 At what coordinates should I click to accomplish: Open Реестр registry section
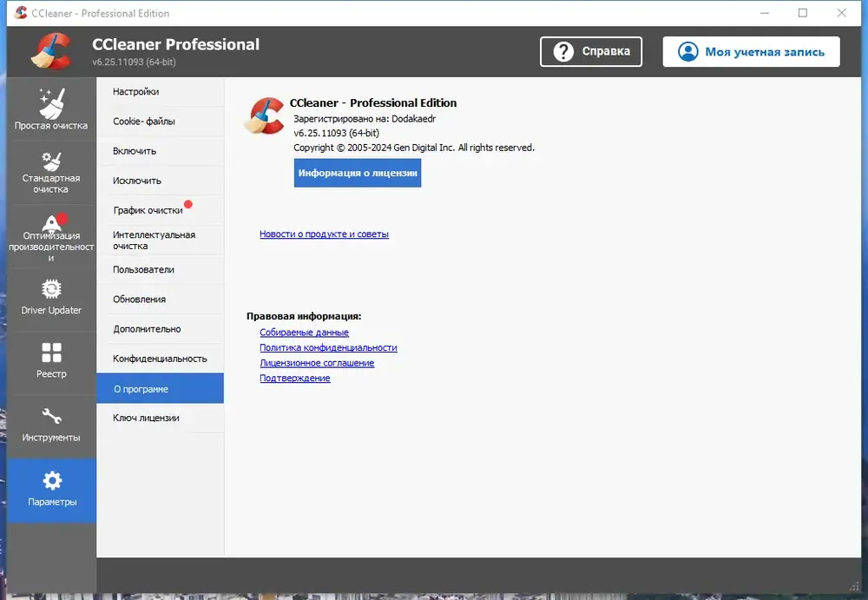[51, 364]
